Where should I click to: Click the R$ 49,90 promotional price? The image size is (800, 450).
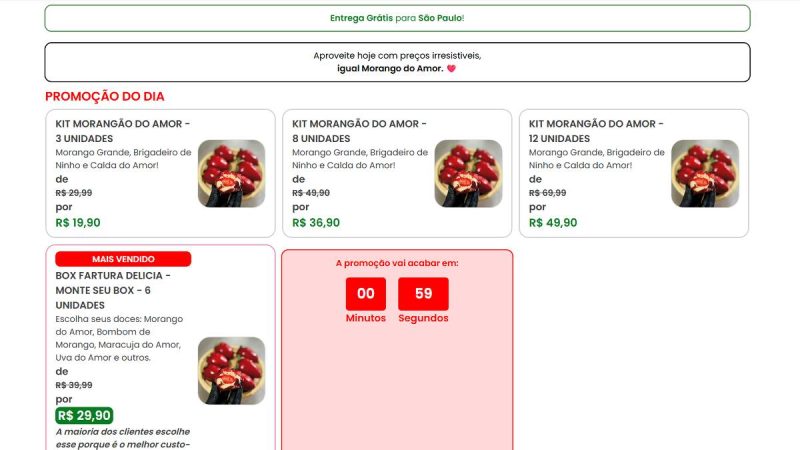point(553,222)
